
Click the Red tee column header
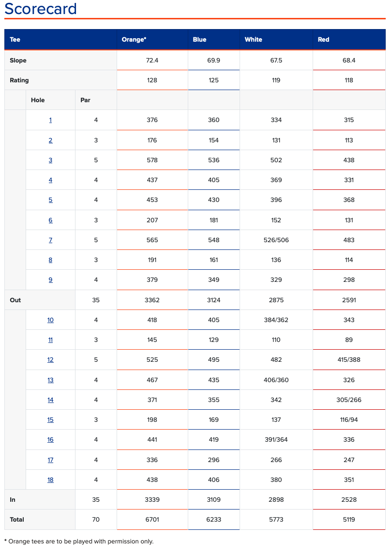tap(323, 40)
